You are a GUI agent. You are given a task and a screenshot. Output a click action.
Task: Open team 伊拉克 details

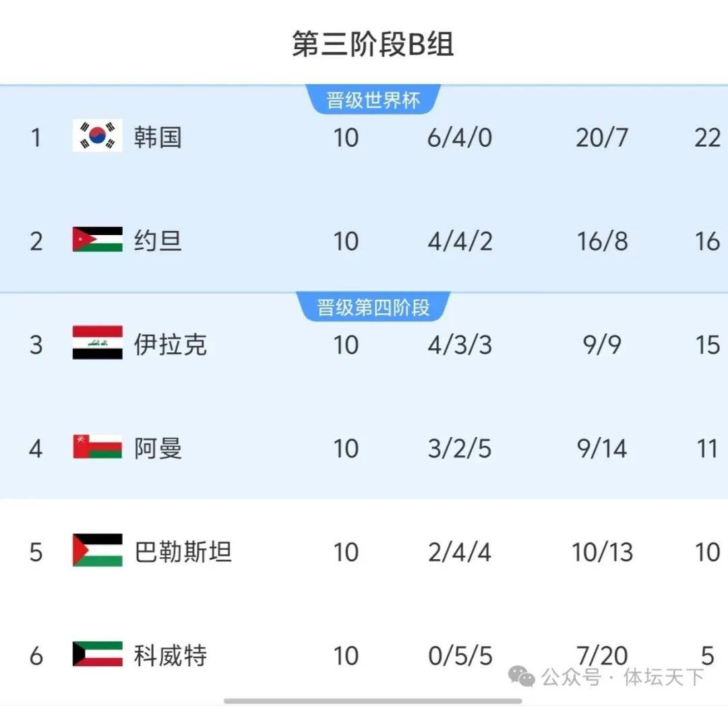coord(170,344)
